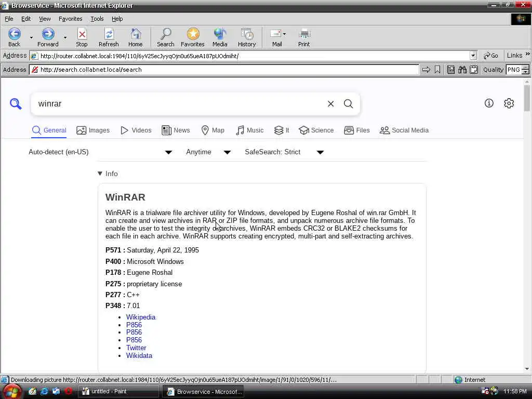The height and width of the screenshot is (399, 532).
Task: Switch to the Files tab
Action: (x=356, y=130)
